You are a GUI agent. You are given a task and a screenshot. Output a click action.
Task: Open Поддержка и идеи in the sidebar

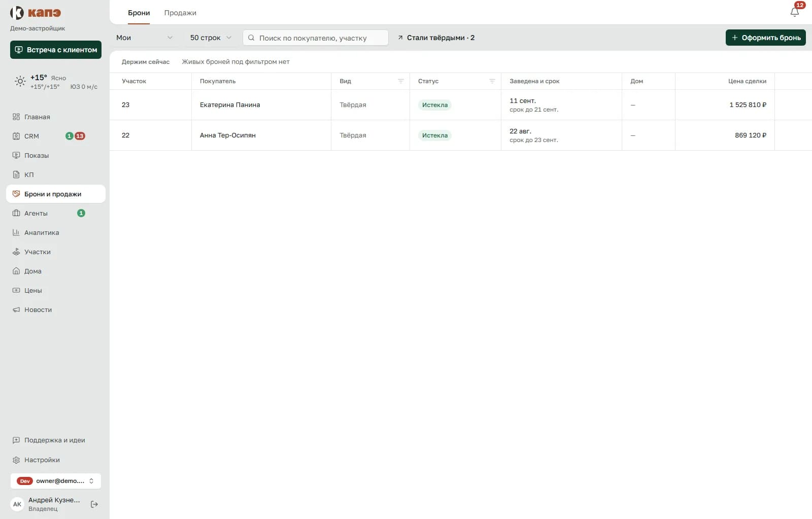pos(56,440)
